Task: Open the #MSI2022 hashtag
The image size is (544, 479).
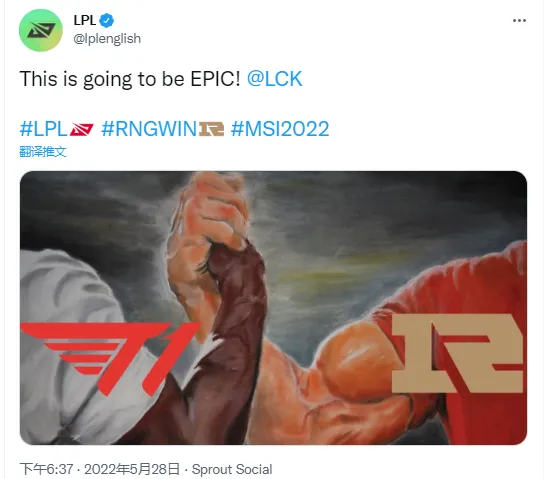Action: coord(280,129)
